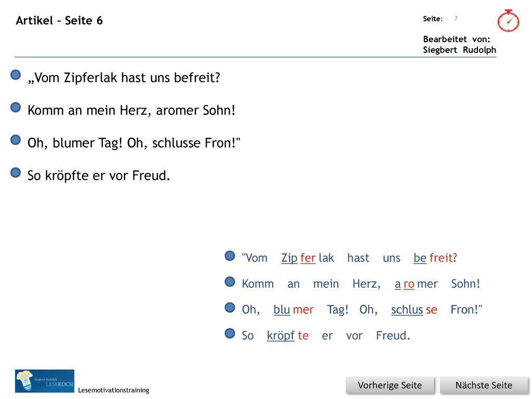Viewport: 532px width, 399px height.
Task: Click the underlined syllable "Zip"
Action: (289, 258)
